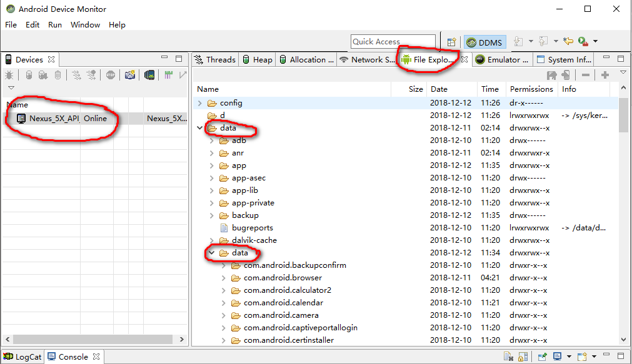The width and height of the screenshot is (632, 364).
Task: Select the dalvik-cache folder
Action: pyautogui.click(x=254, y=240)
